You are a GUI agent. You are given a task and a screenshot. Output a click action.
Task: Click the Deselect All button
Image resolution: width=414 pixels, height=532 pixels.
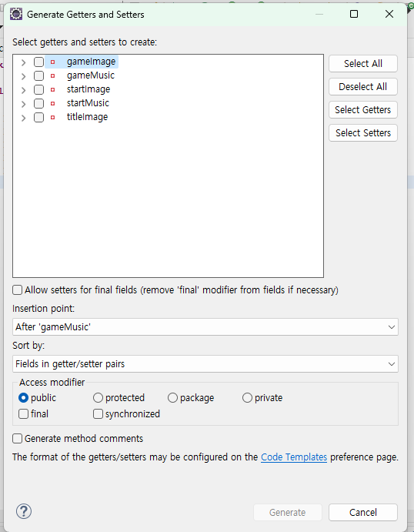(362, 86)
